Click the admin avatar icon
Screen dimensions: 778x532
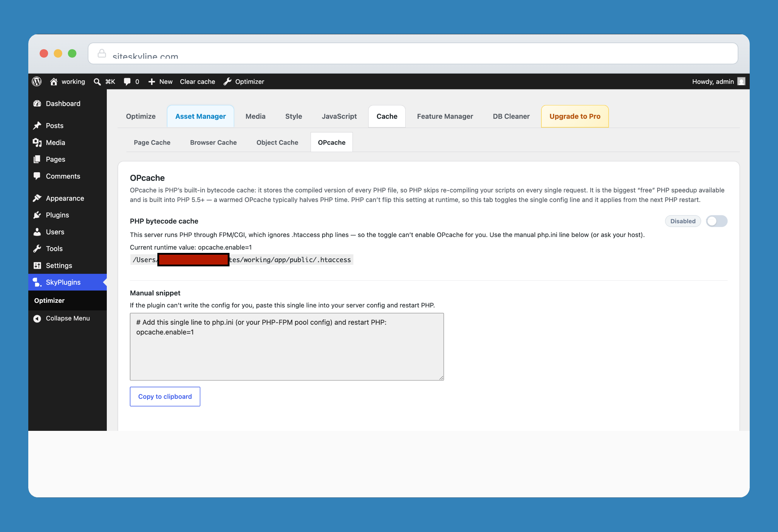point(742,81)
